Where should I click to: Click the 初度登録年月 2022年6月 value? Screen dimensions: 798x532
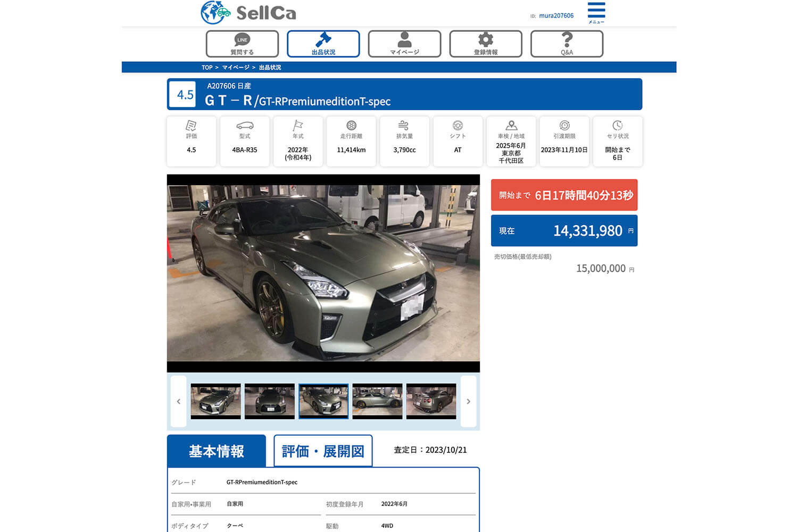(x=394, y=504)
